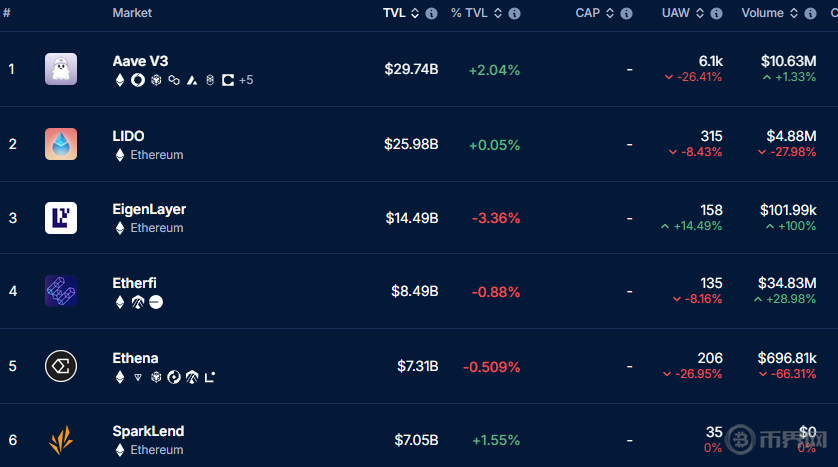
Task: Sort the table by UAW
Action: pos(676,14)
